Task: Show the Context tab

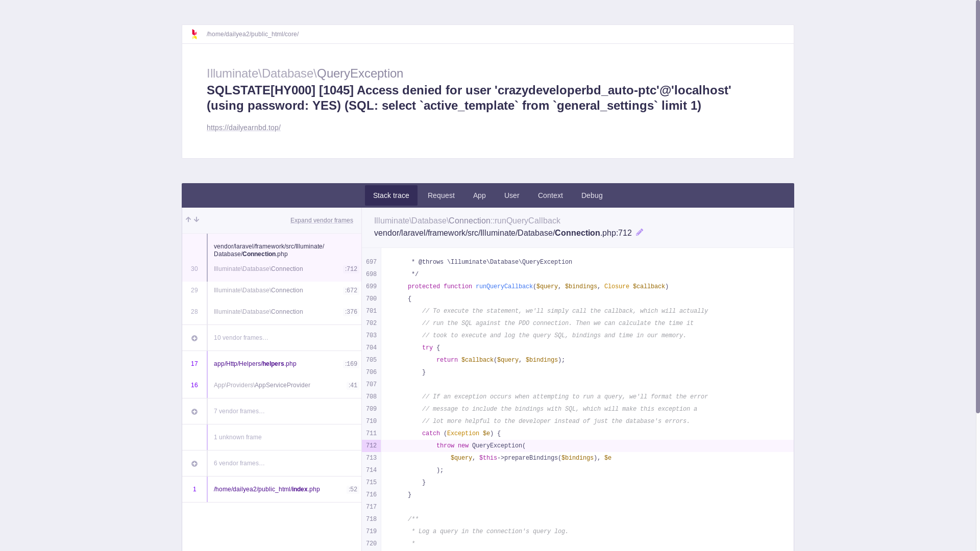Action: click(x=550, y=195)
